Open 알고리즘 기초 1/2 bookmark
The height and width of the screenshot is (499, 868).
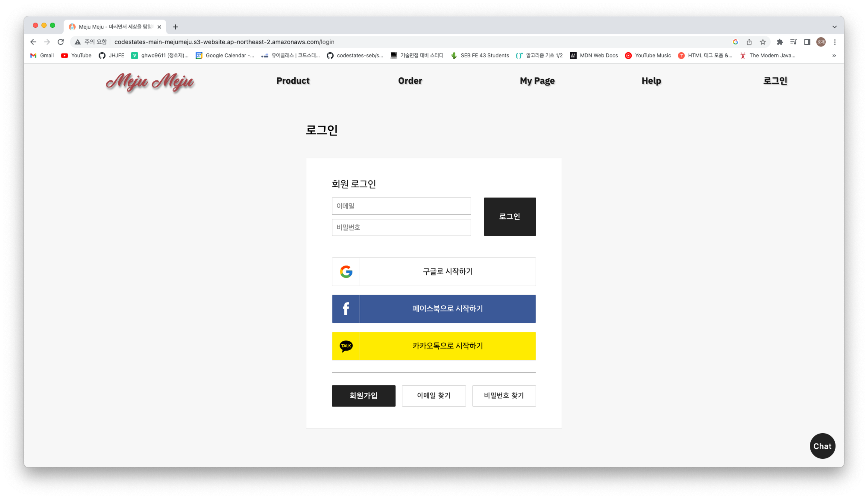[x=540, y=56]
